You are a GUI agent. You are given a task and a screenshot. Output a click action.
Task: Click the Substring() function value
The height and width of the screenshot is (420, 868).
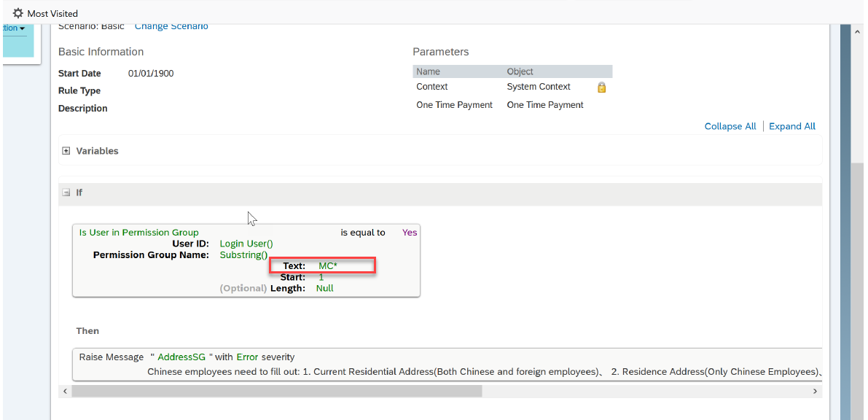[x=243, y=255]
